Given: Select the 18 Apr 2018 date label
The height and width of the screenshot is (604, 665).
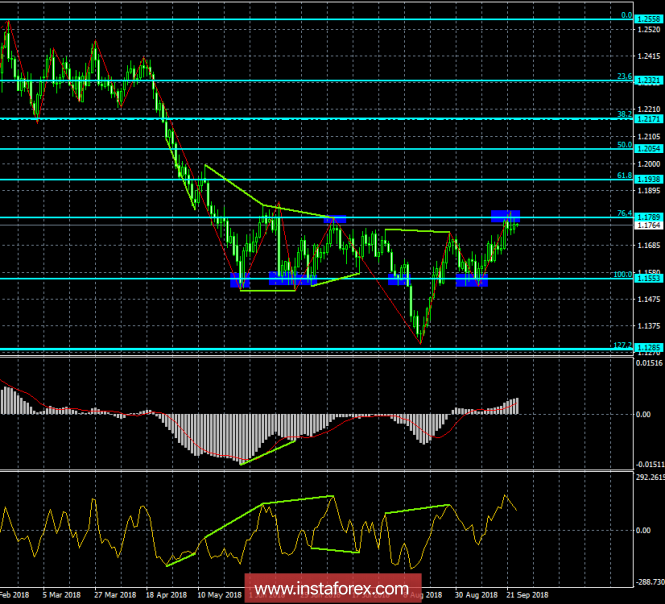Looking at the screenshot, I should (x=167, y=594).
